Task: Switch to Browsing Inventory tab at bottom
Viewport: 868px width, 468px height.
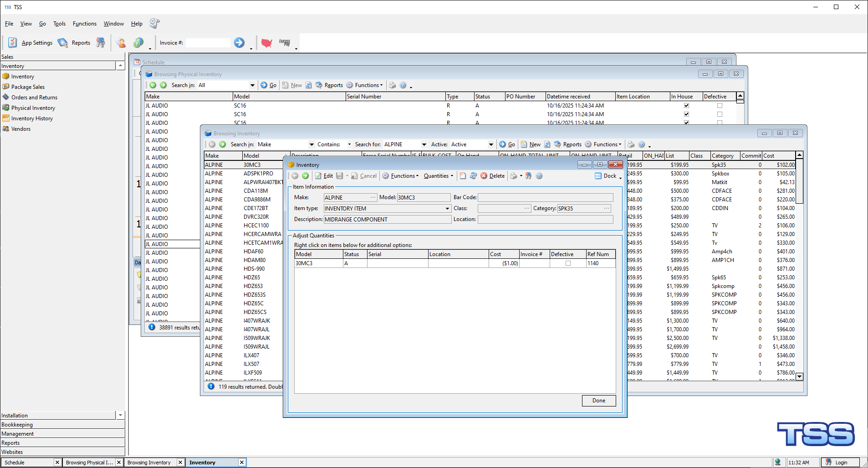Action: pyautogui.click(x=149, y=463)
